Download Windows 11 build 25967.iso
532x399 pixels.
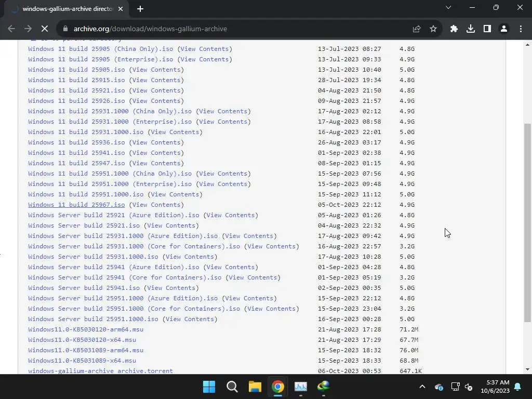pos(76,205)
